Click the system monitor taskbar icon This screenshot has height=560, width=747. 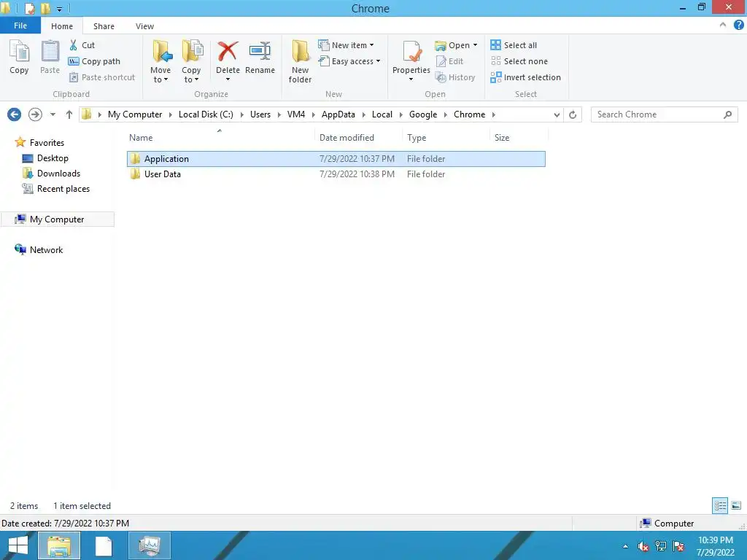[x=150, y=545]
